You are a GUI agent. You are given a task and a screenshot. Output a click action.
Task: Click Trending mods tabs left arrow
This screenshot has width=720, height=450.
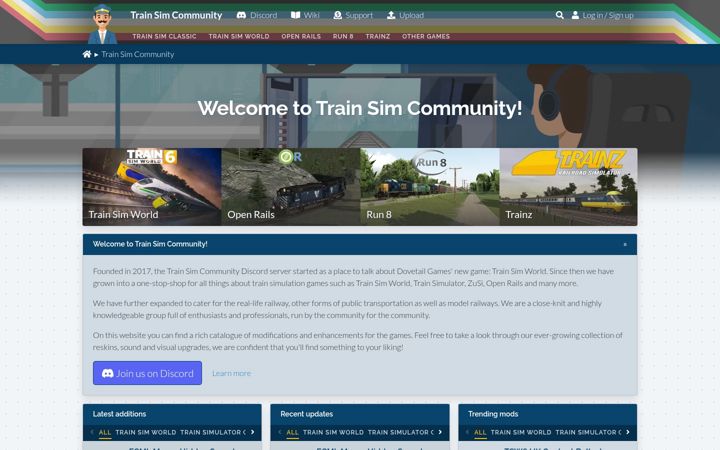point(467,432)
